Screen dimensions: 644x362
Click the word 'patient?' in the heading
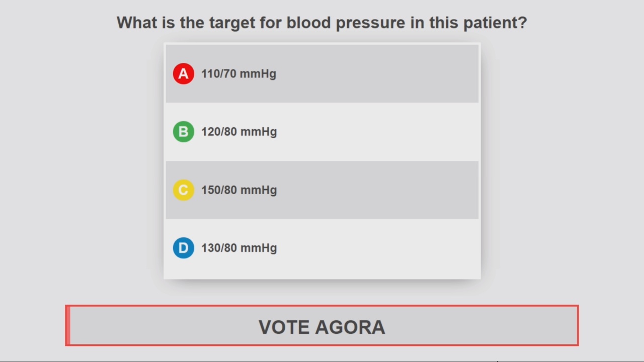[x=495, y=23]
